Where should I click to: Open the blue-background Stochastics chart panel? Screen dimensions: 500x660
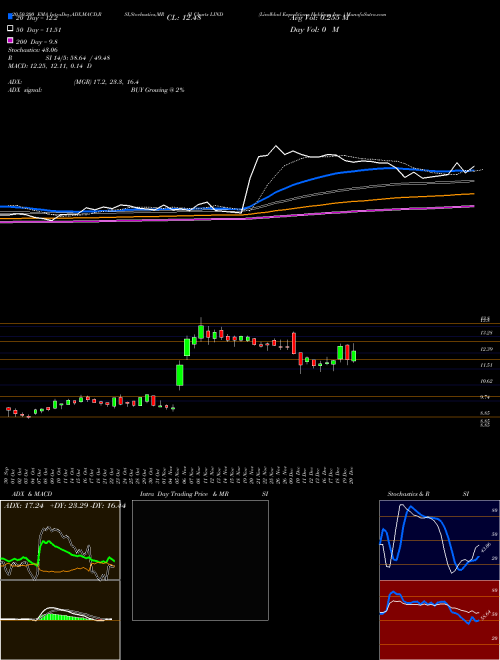[439, 540]
